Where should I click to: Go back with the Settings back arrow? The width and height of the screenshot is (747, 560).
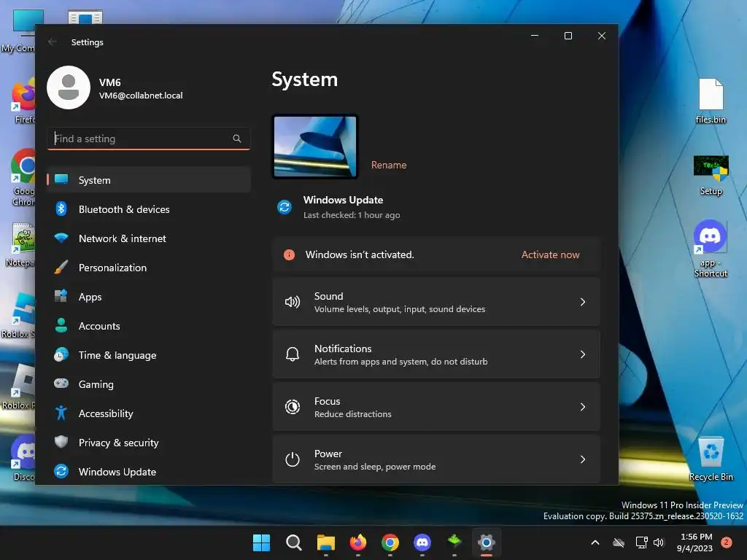click(x=53, y=42)
